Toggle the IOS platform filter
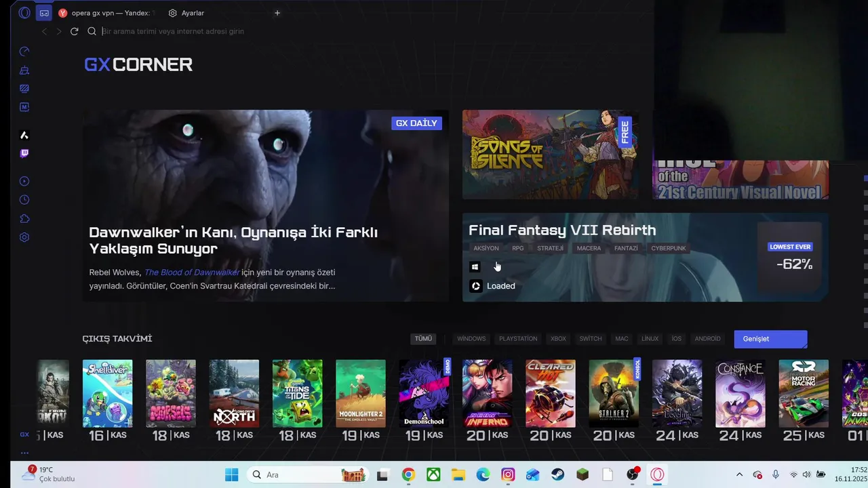868x488 pixels. coord(676,339)
